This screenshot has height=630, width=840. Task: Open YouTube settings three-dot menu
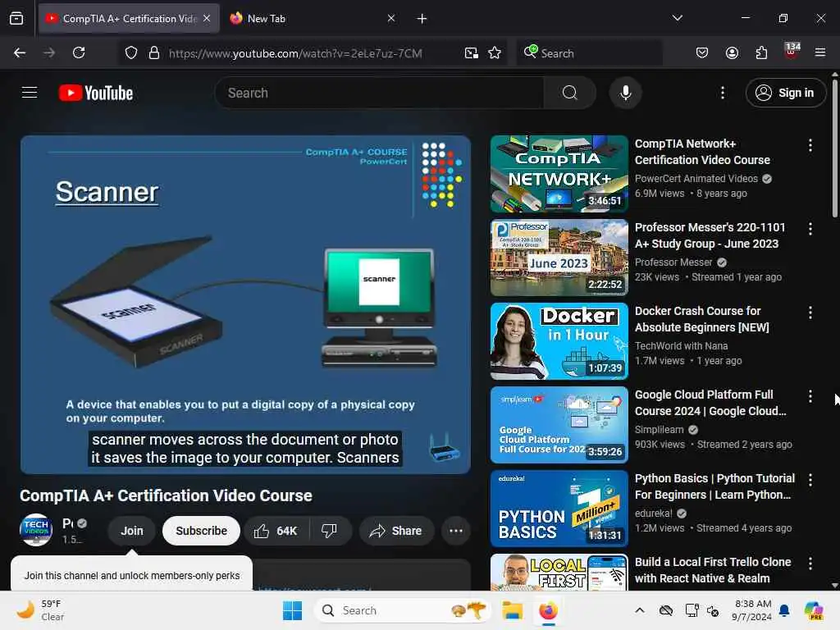pos(723,93)
